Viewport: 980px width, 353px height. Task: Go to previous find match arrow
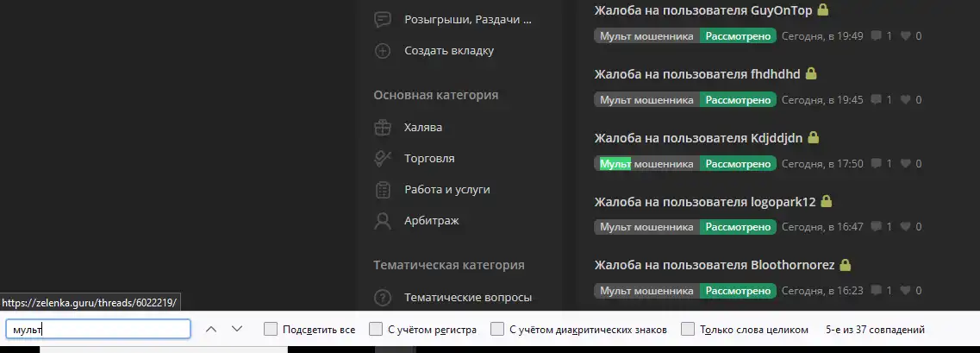[x=211, y=329]
